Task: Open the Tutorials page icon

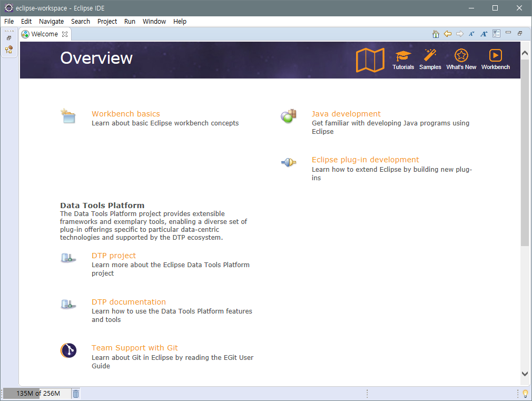Action: 403,56
